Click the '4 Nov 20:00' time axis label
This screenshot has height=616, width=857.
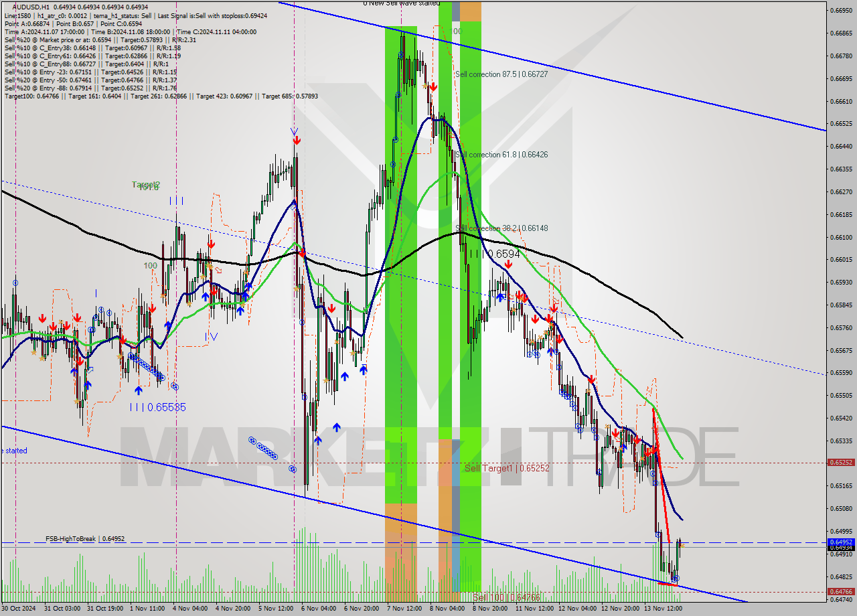coord(234,609)
